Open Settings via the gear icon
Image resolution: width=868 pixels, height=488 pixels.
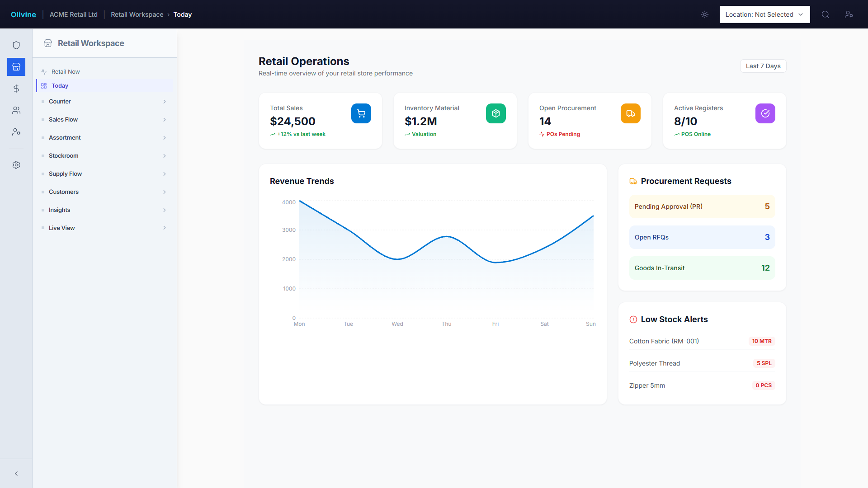16,165
